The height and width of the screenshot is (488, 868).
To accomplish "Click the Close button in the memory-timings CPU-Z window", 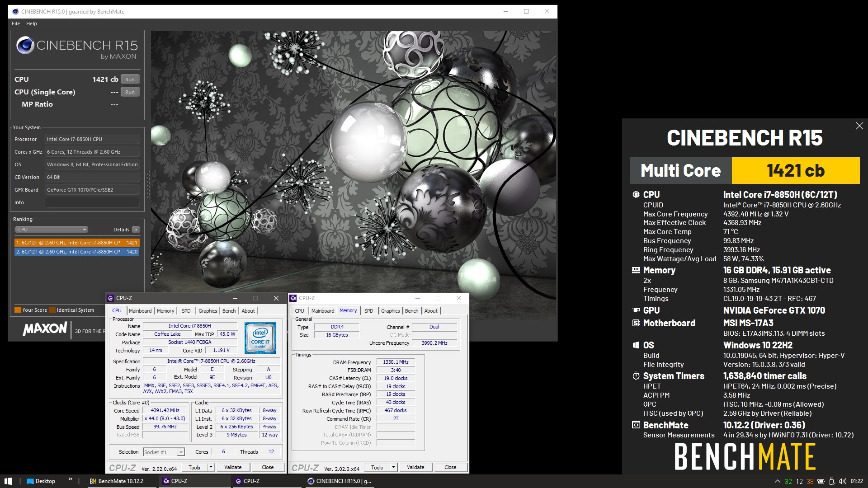I will point(450,467).
